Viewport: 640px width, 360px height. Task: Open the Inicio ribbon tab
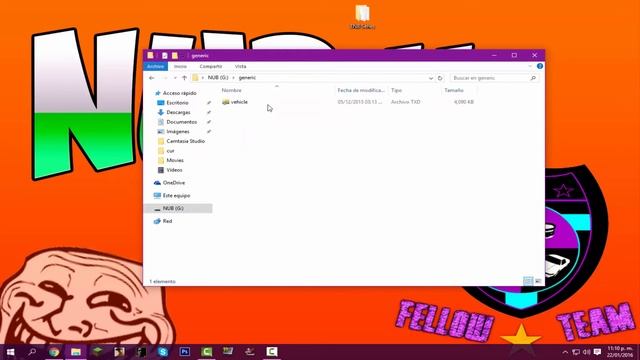[180, 66]
